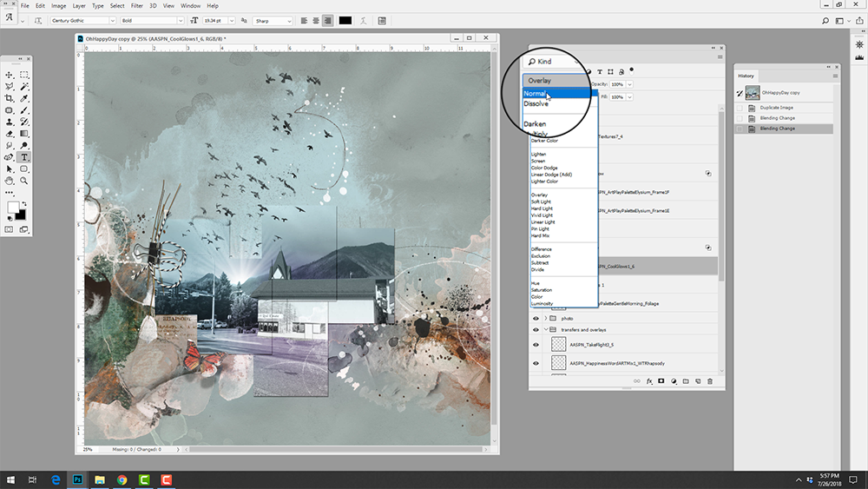Open the Filter menu
868x489 pixels.
137,5
